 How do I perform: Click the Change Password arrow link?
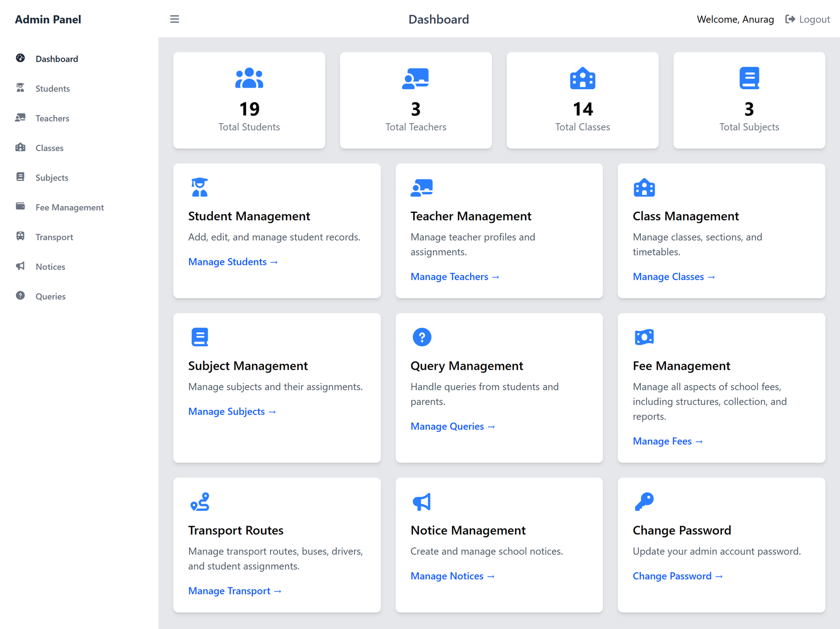[x=677, y=576]
